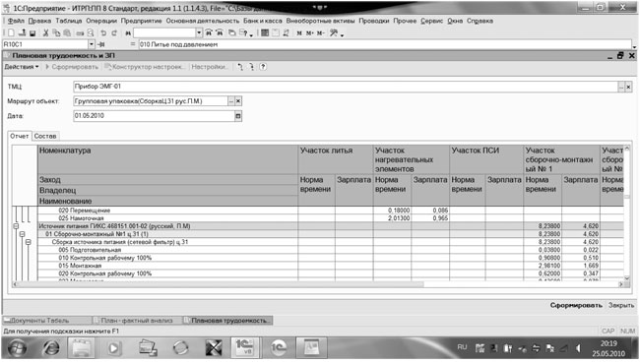Screen dimensions: 640x364
Task: Click the horizontal scrollbar of the report table
Action: 318,284
